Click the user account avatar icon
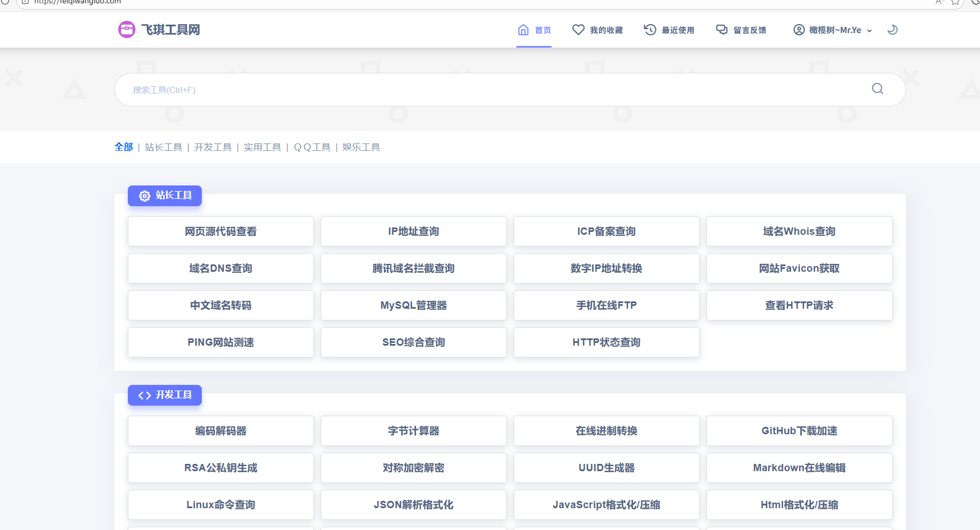 pyautogui.click(x=799, y=30)
